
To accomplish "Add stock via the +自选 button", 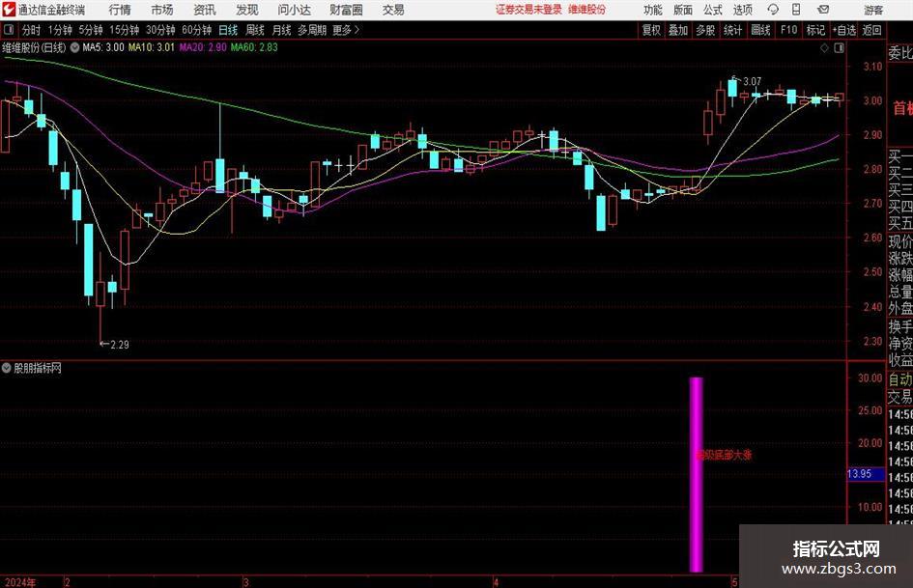I will (x=843, y=30).
